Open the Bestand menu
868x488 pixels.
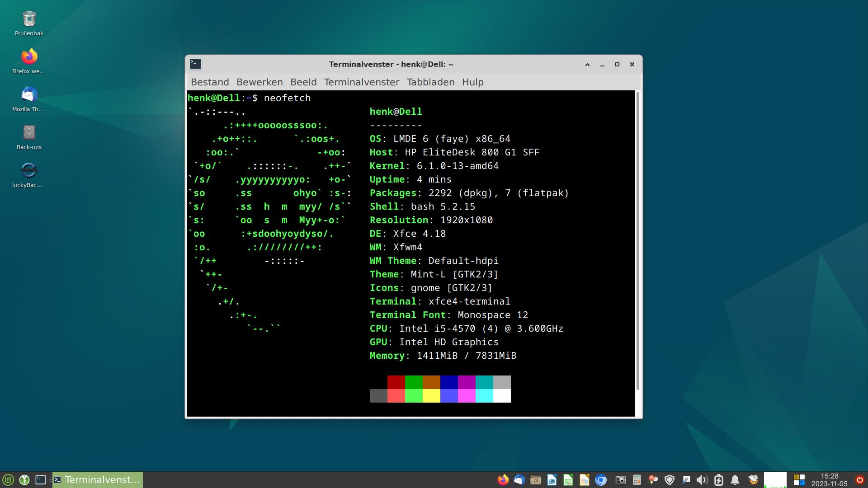210,82
